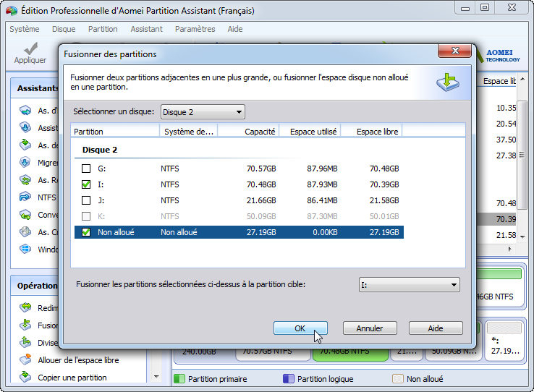Click the Annuler button

point(370,328)
